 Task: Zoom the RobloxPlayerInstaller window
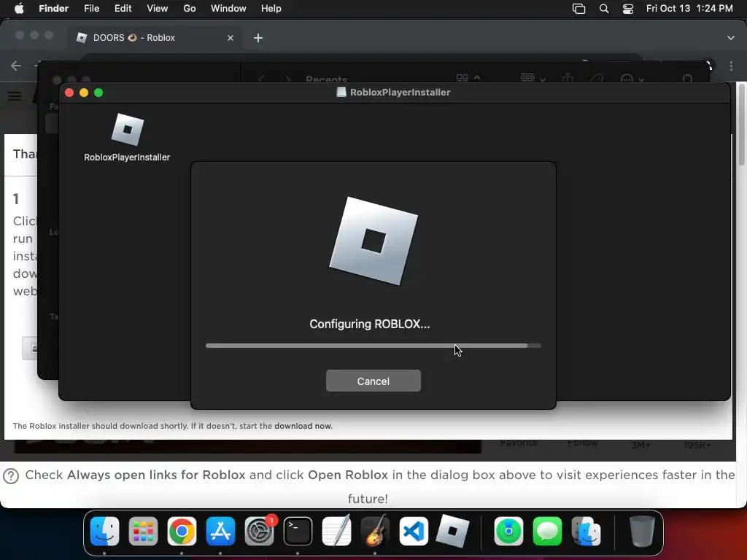[x=98, y=93]
